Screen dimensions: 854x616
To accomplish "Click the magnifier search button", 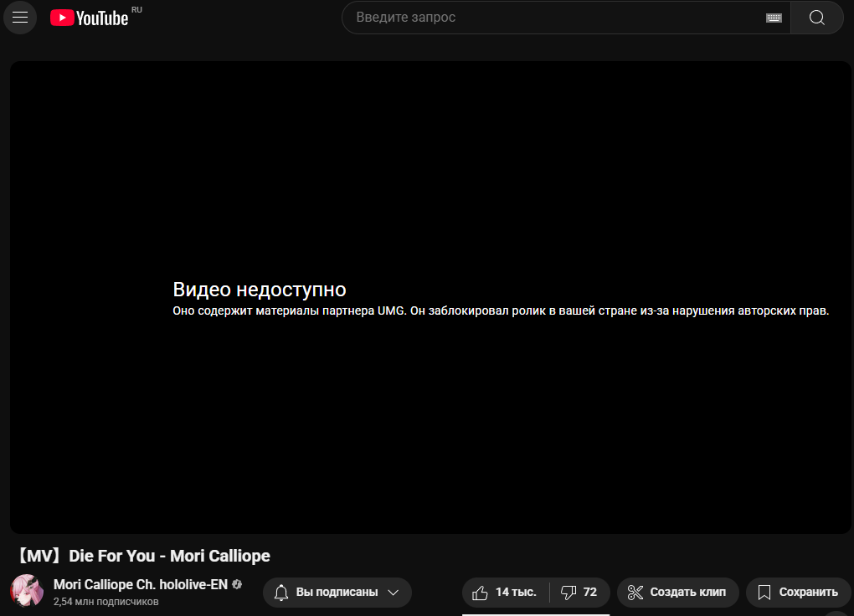I will click(x=817, y=18).
